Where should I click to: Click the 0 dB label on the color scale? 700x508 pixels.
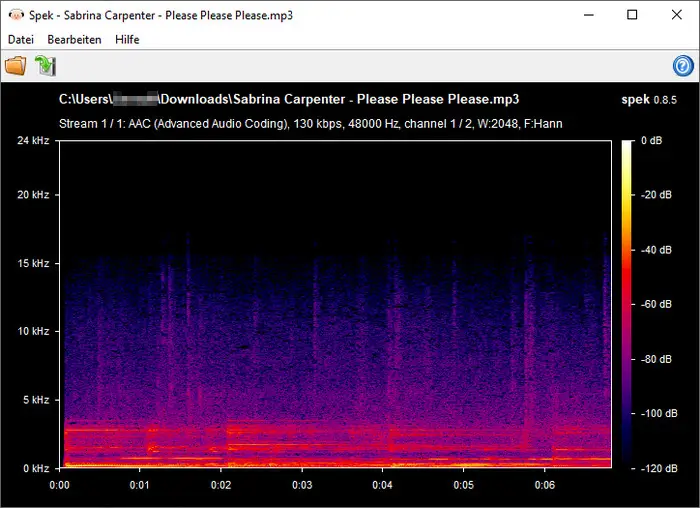pos(651,141)
